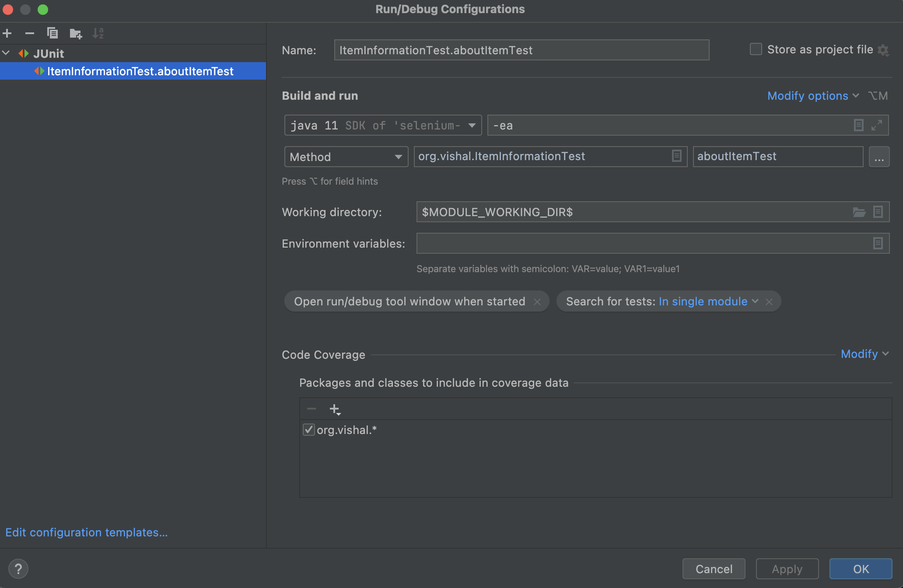903x588 pixels.
Task: Click Edit configuration templates link
Action: click(x=87, y=532)
